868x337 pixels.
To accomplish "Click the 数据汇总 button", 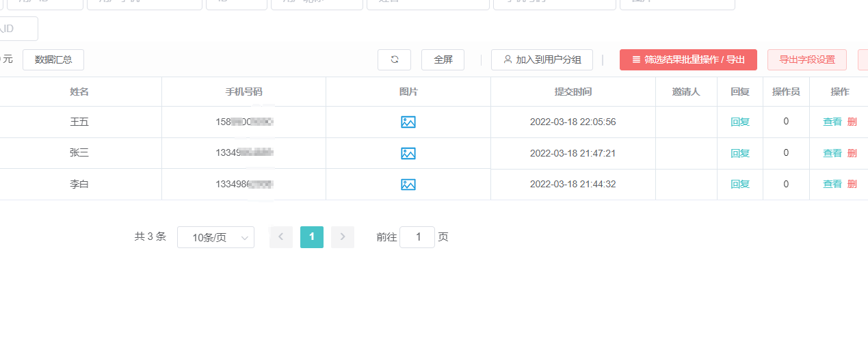I will coord(53,59).
